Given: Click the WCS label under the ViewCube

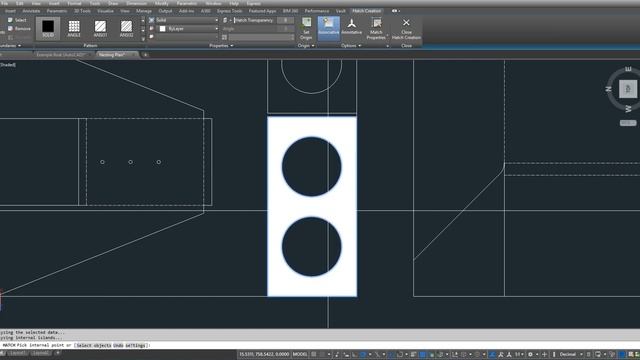Looking at the screenshot, I should (628, 123).
